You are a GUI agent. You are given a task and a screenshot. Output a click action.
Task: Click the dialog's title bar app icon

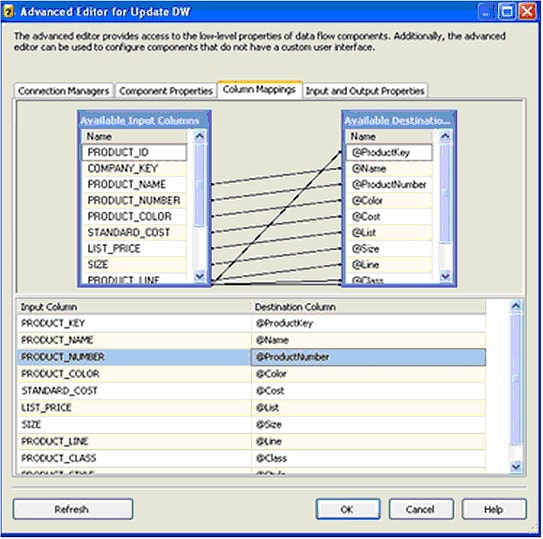pos(8,12)
